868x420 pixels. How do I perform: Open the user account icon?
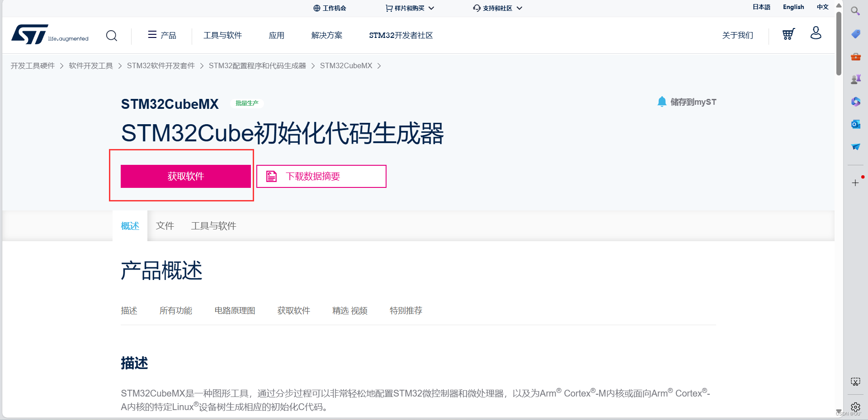coord(816,33)
